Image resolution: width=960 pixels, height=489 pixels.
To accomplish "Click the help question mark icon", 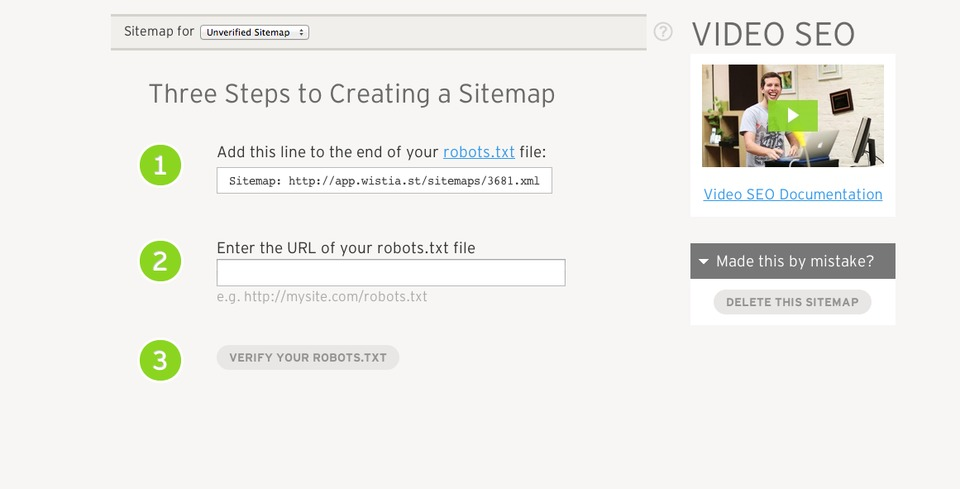I will click(662, 32).
